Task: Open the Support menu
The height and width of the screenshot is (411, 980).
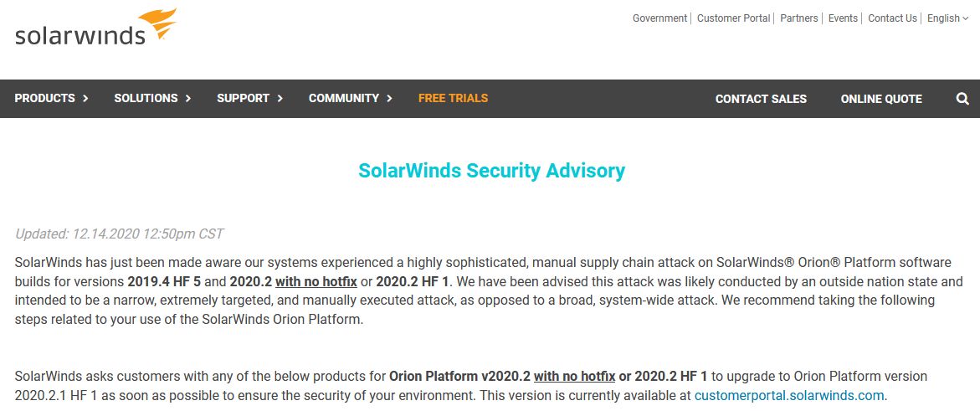Action: [x=249, y=99]
